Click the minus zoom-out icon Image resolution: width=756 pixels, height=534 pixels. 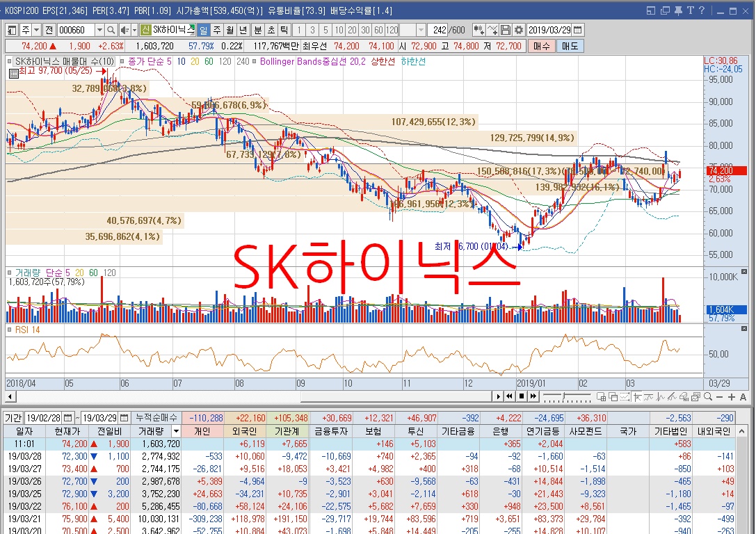click(719, 397)
